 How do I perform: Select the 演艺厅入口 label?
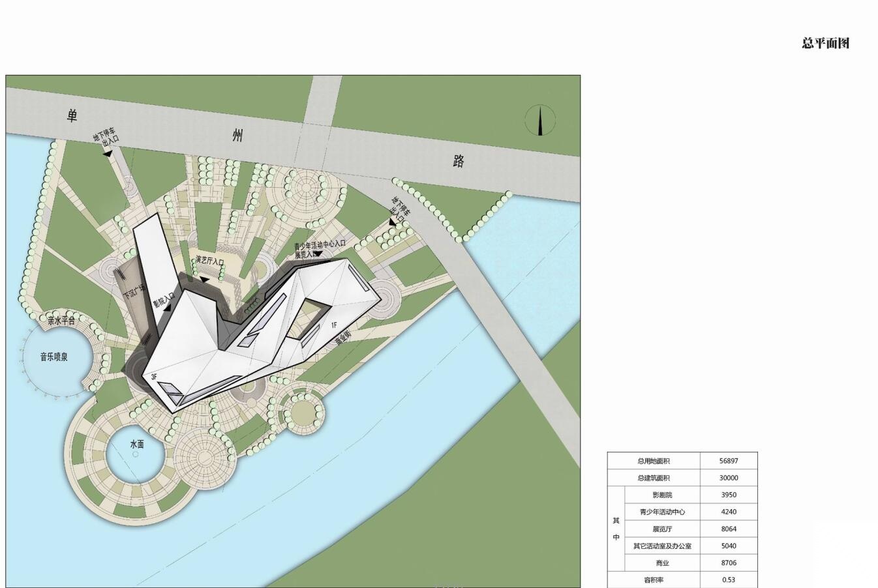[x=209, y=261]
